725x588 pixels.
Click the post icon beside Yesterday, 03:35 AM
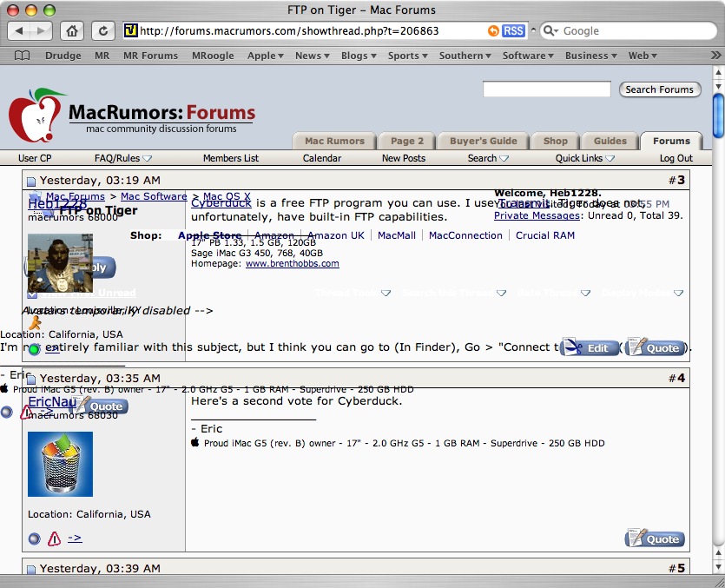pyautogui.click(x=30, y=380)
